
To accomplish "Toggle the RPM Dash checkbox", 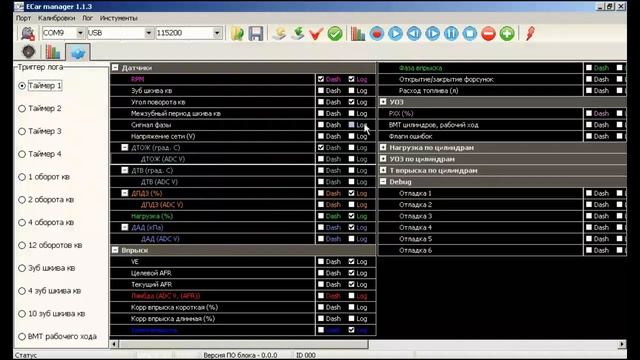I will (321, 79).
